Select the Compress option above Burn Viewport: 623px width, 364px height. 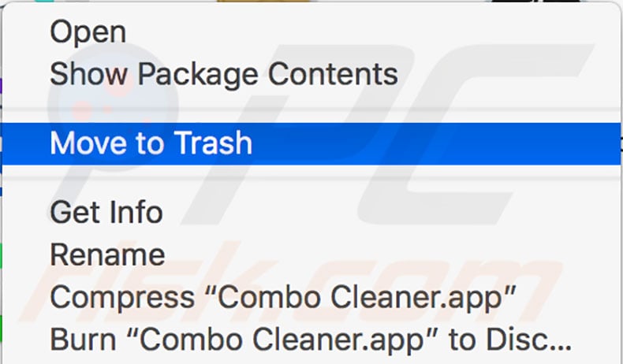(283, 297)
